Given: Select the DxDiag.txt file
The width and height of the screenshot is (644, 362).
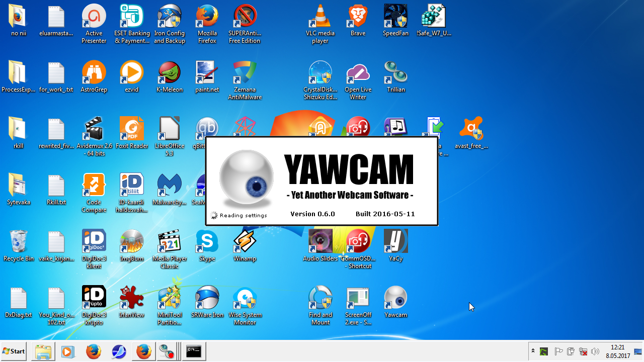Looking at the screenshot, I should click(x=19, y=302).
